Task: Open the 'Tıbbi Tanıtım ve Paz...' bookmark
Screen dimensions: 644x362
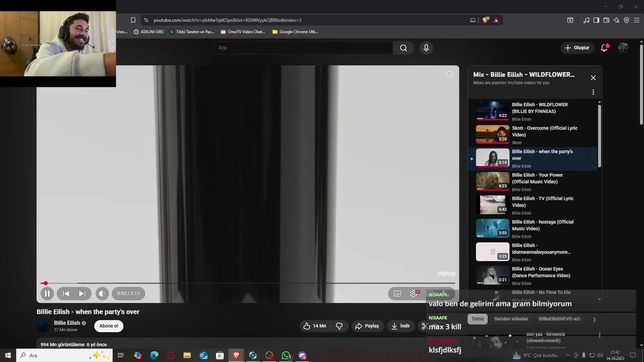Action: pos(192,32)
